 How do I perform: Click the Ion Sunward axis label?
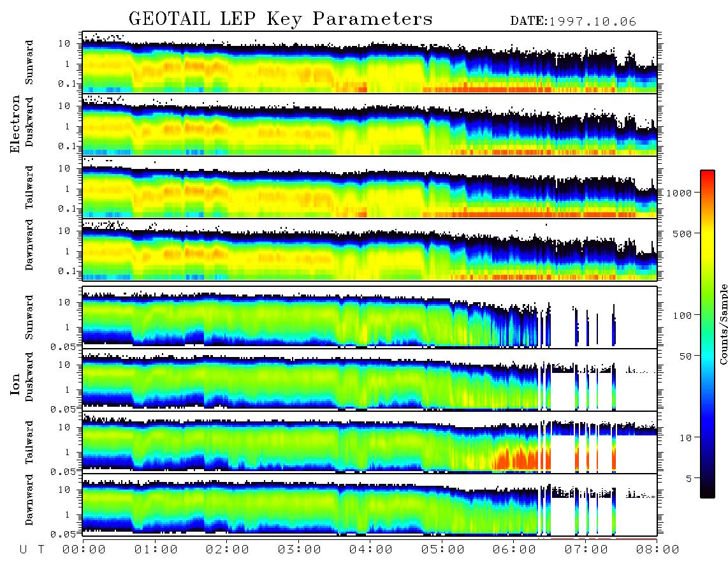(x=29, y=317)
